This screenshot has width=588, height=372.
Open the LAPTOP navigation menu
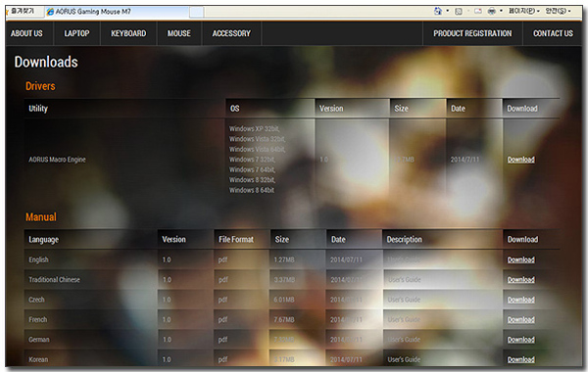click(x=76, y=33)
